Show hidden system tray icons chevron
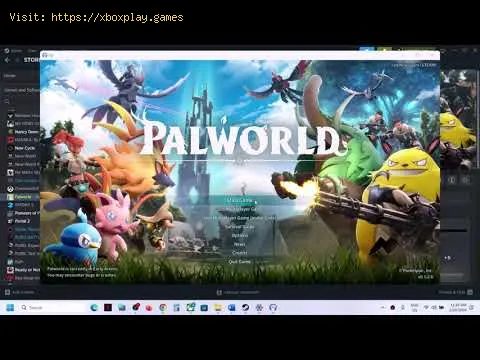This screenshot has width=480, height=360. pos(383,307)
